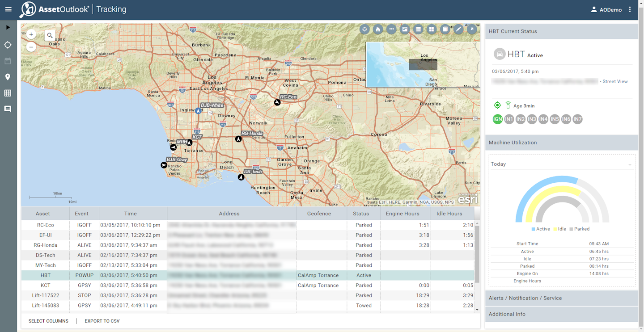The width and height of the screenshot is (644, 332).
Task: Open the three-dots map tool
Action: (391, 29)
